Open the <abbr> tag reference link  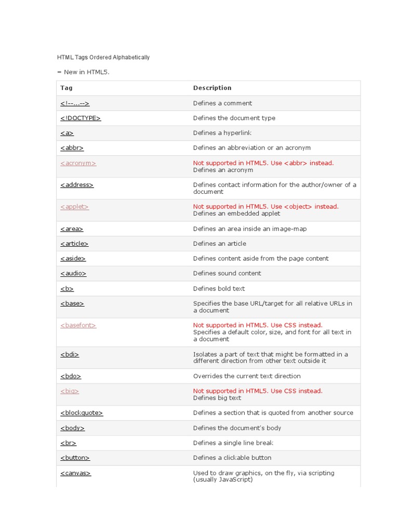72,148
